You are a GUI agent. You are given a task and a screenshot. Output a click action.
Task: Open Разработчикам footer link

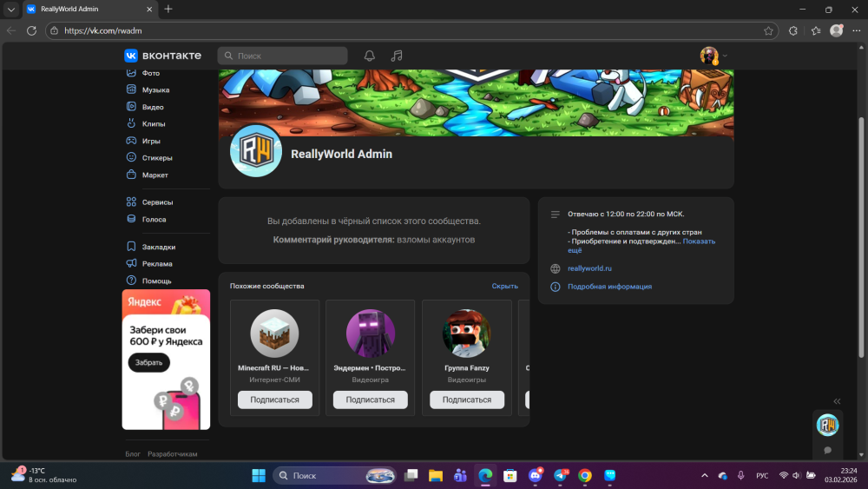[172, 453]
